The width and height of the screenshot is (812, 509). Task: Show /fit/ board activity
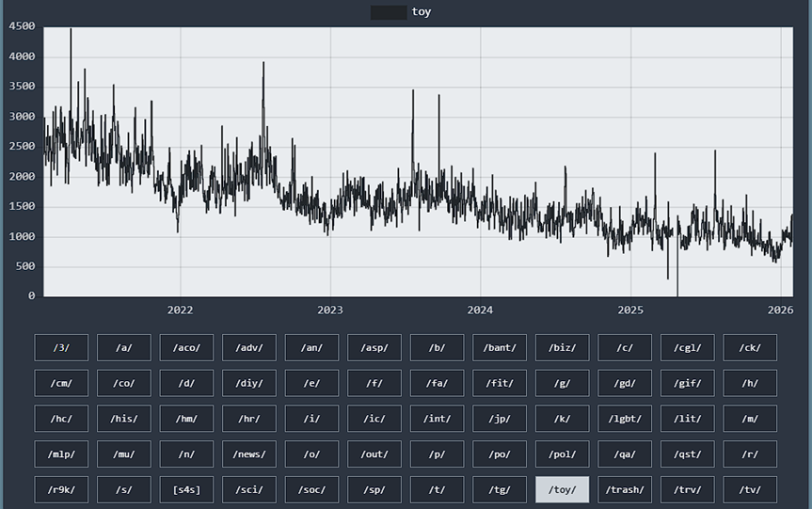click(500, 383)
